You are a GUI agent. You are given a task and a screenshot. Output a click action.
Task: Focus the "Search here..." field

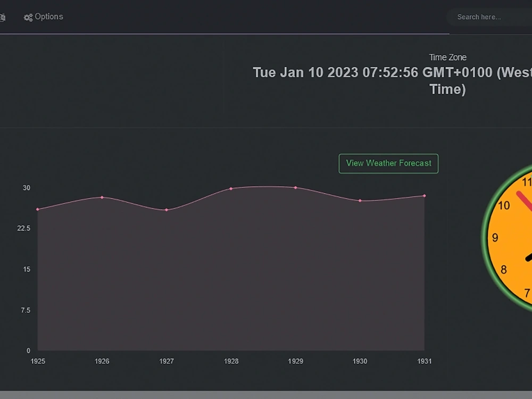coord(491,17)
